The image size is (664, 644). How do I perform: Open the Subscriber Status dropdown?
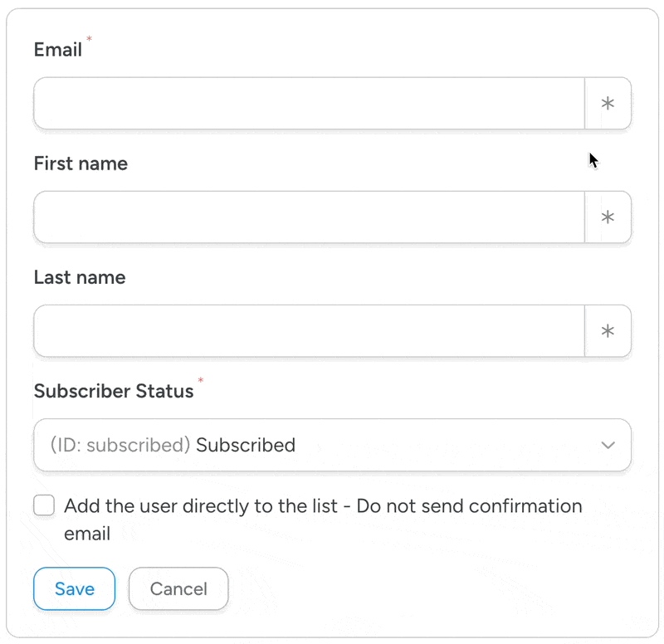pos(332,445)
